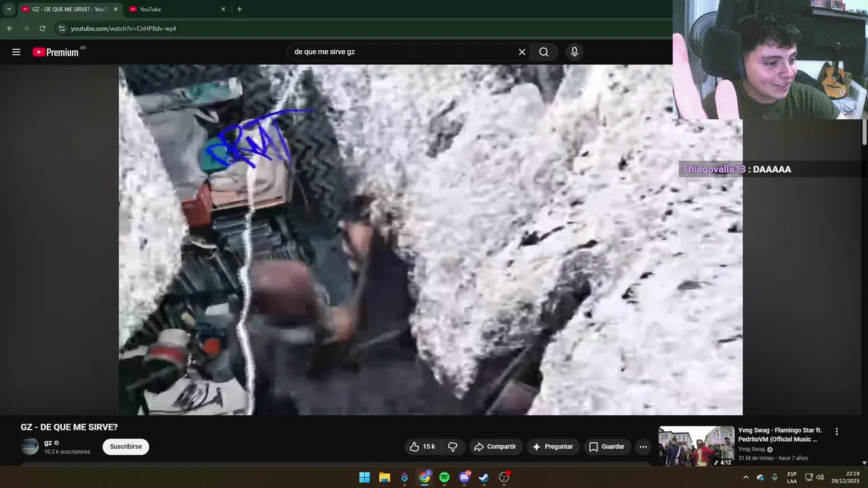
Task: Open File Explorer from the taskbar
Action: [384, 477]
